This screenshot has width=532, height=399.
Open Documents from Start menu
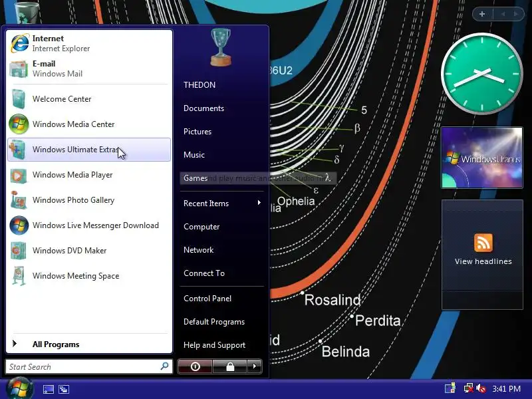coord(203,108)
